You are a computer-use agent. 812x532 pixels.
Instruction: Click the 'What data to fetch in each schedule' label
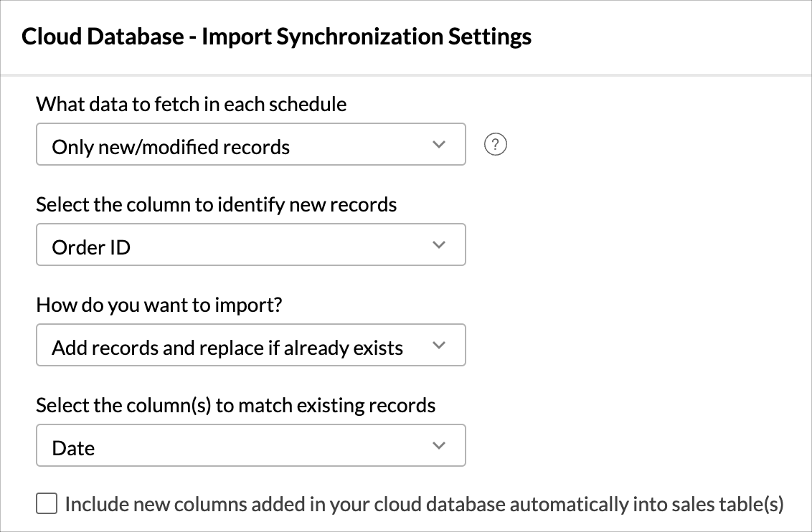(x=192, y=105)
